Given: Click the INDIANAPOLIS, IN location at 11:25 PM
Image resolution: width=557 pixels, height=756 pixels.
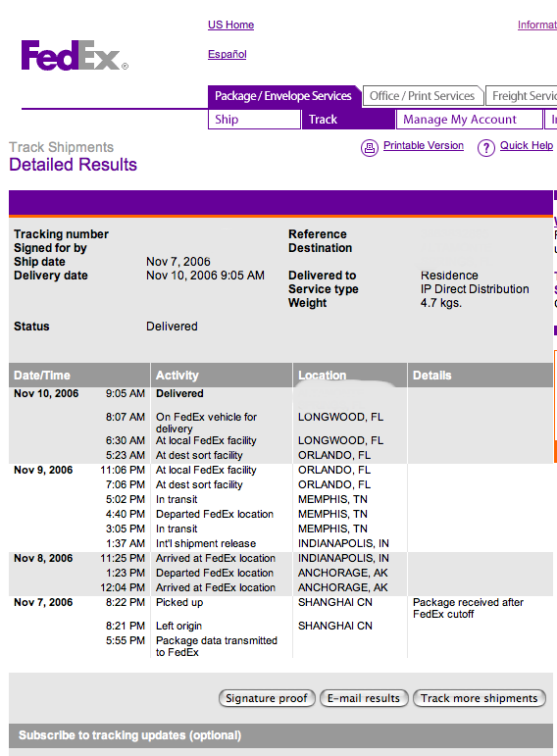Looking at the screenshot, I should coord(343,558).
